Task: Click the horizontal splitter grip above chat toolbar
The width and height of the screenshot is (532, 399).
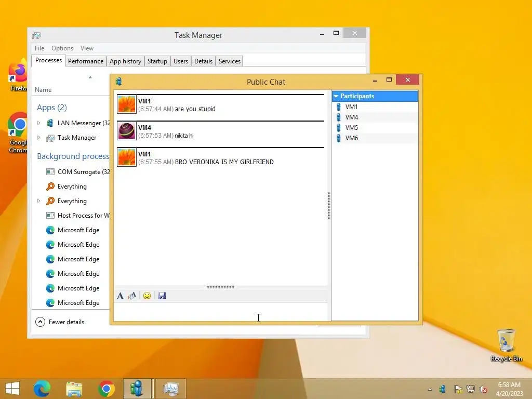Action: click(220, 287)
